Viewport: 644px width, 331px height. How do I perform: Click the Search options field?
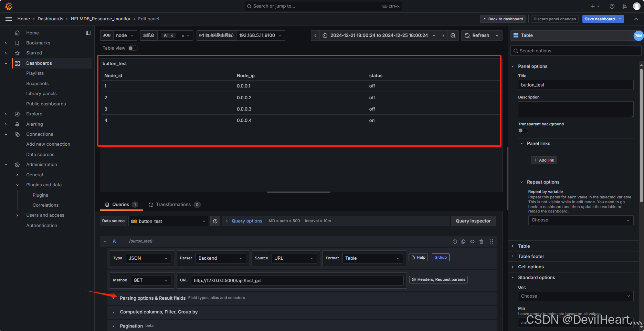pyautogui.click(x=576, y=51)
